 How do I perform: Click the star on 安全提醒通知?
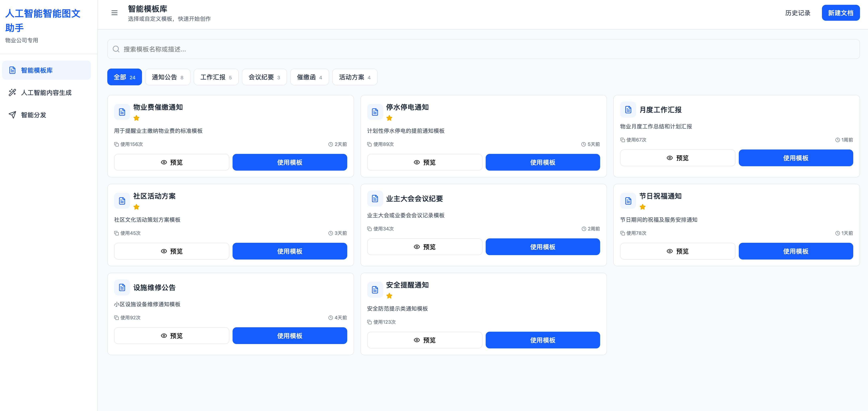click(389, 296)
